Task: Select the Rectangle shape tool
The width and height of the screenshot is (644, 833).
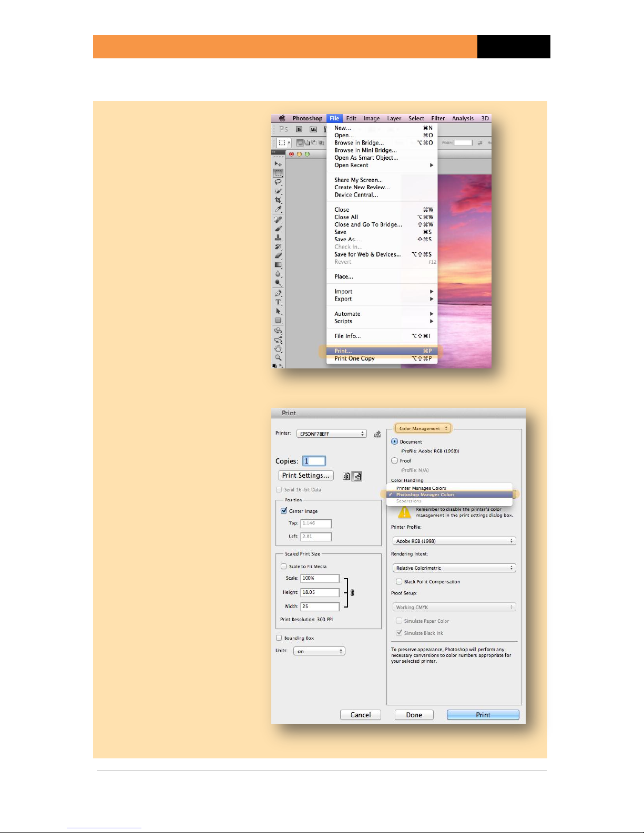Action: (278, 320)
